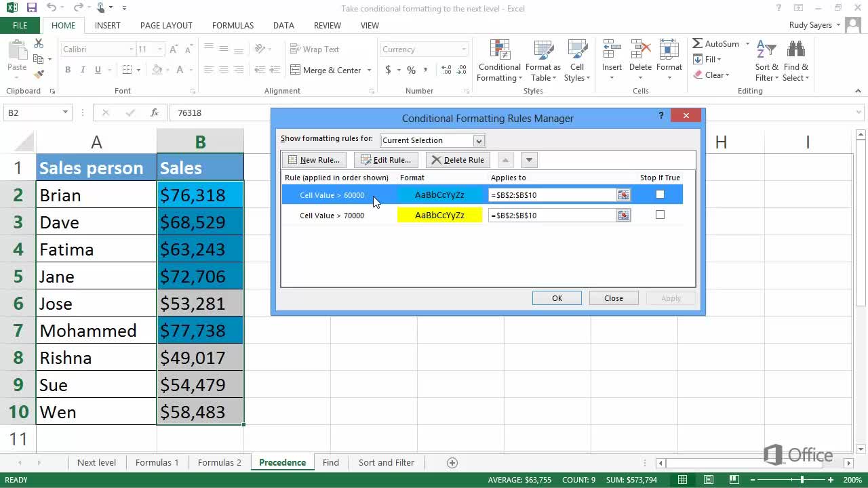Open the Sort and Filter sheet tab
The height and width of the screenshot is (488, 868).
pyautogui.click(x=386, y=463)
